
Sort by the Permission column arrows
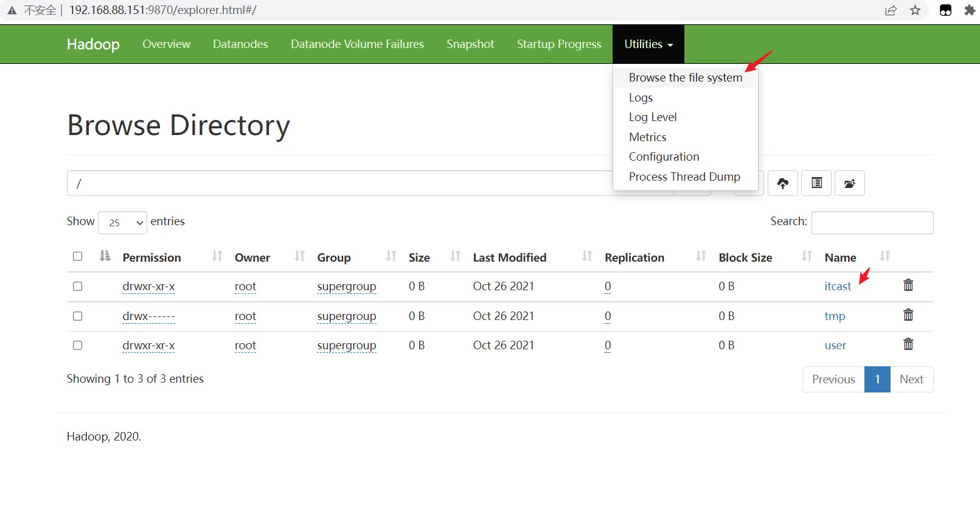217,256
